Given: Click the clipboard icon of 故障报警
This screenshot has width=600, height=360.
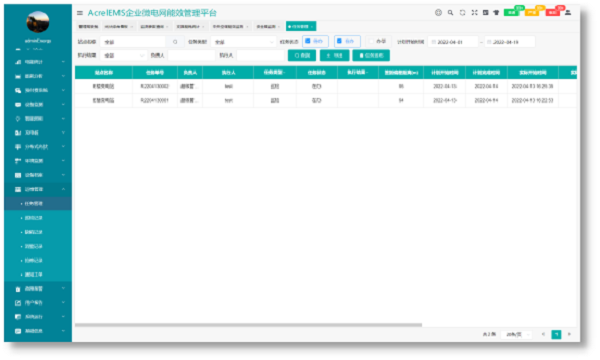Looking at the screenshot, I should 18,289.
